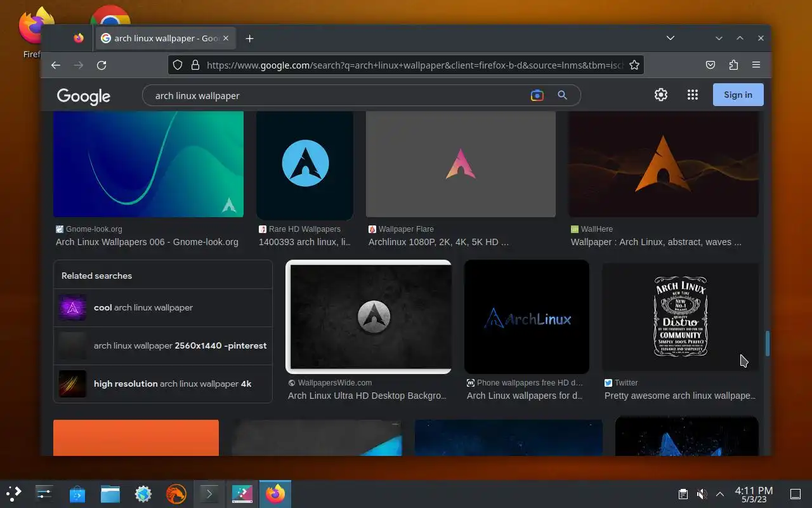
Task: Open the Discover store from the taskbar
Action: click(77, 493)
